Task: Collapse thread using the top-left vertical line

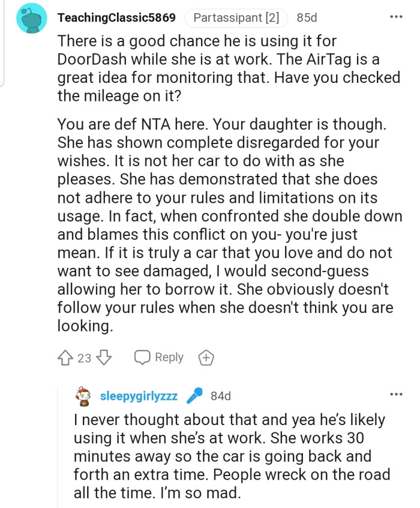Action: [2, 42]
